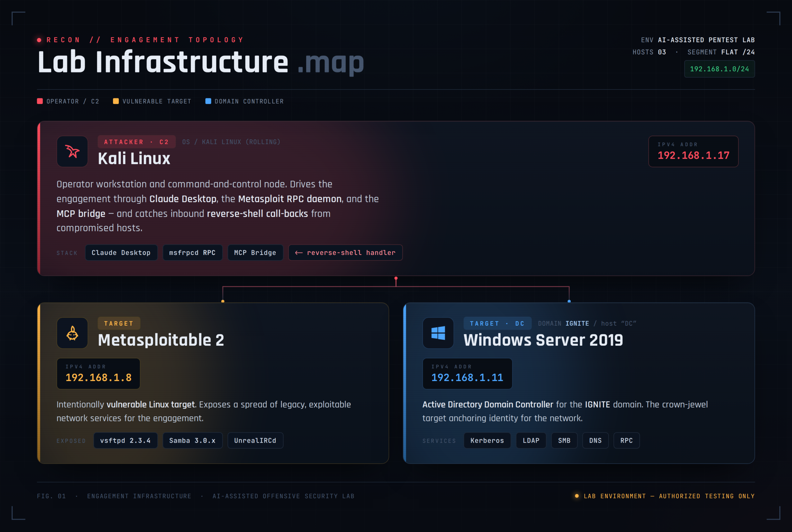Click the Windows Server IP 192.168.1.11
The width and height of the screenshot is (792, 532).
tap(467, 378)
